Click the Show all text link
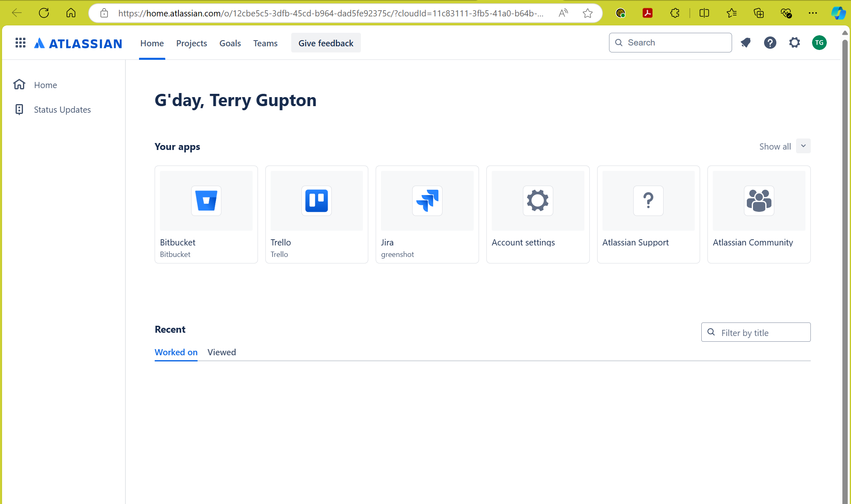851x504 pixels. (775, 146)
